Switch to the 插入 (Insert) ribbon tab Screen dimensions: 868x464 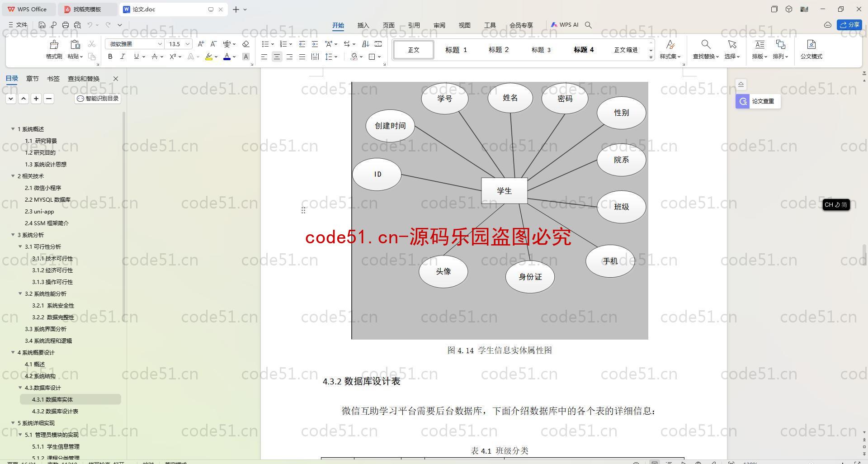(x=363, y=25)
